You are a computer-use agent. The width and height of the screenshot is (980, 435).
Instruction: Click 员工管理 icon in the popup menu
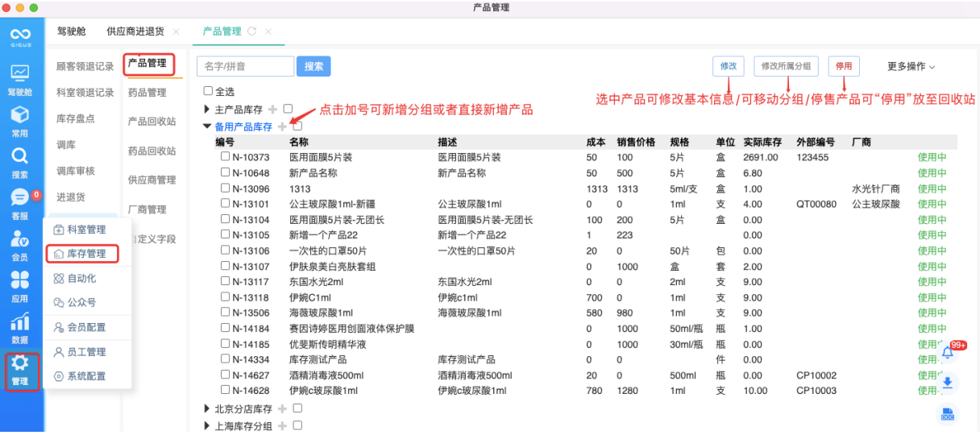58,352
